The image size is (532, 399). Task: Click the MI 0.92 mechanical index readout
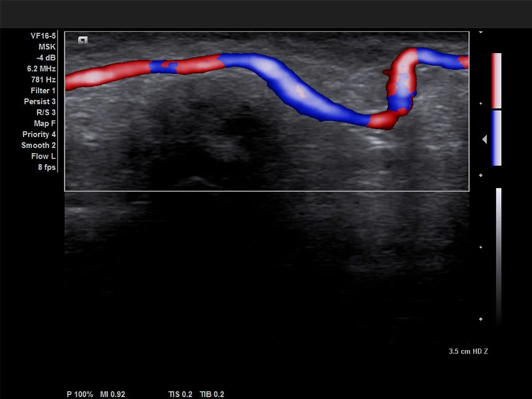[x=112, y=395]
